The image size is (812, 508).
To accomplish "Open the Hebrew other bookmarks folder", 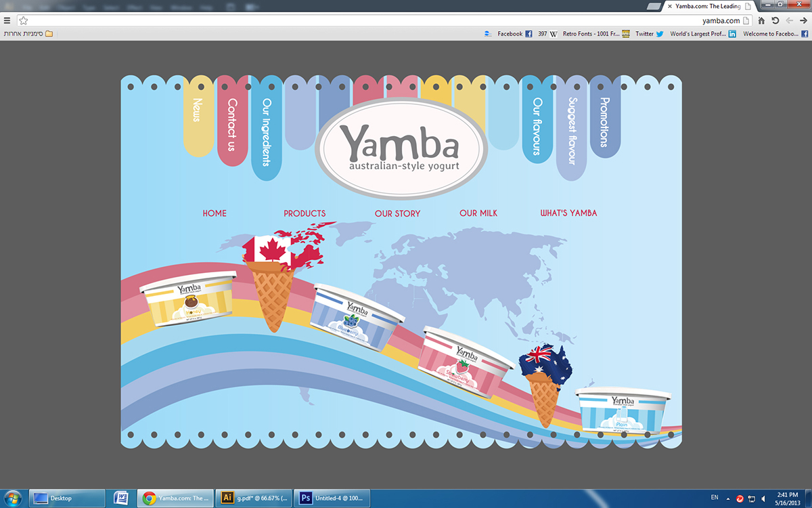I will click(28, 33).
